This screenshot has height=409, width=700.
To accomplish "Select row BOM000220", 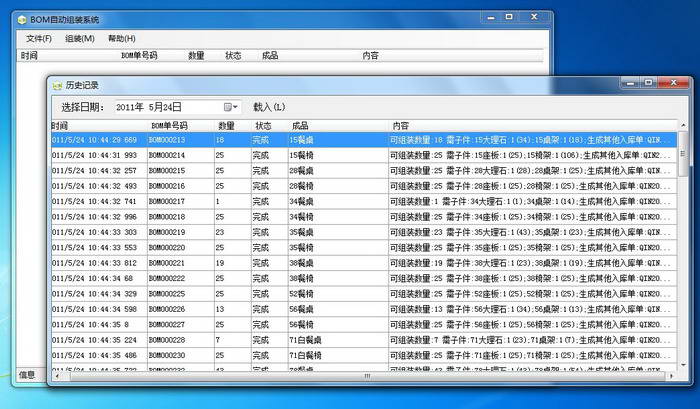I will pos(364,248).
